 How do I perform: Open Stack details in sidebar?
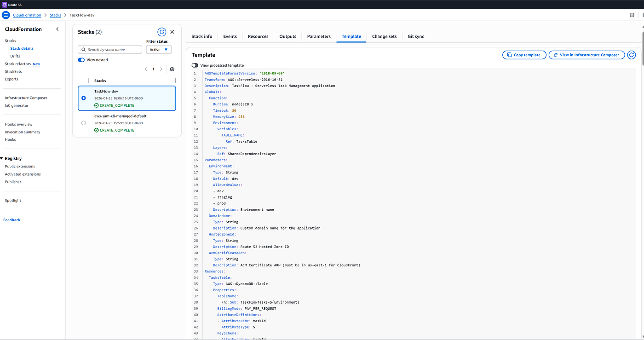pyautogui.click(x=22, y=48)
